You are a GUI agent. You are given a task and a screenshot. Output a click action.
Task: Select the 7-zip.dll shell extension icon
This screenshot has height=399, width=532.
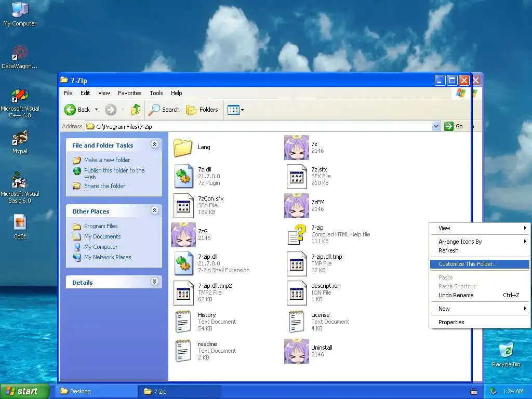(183, 263)
